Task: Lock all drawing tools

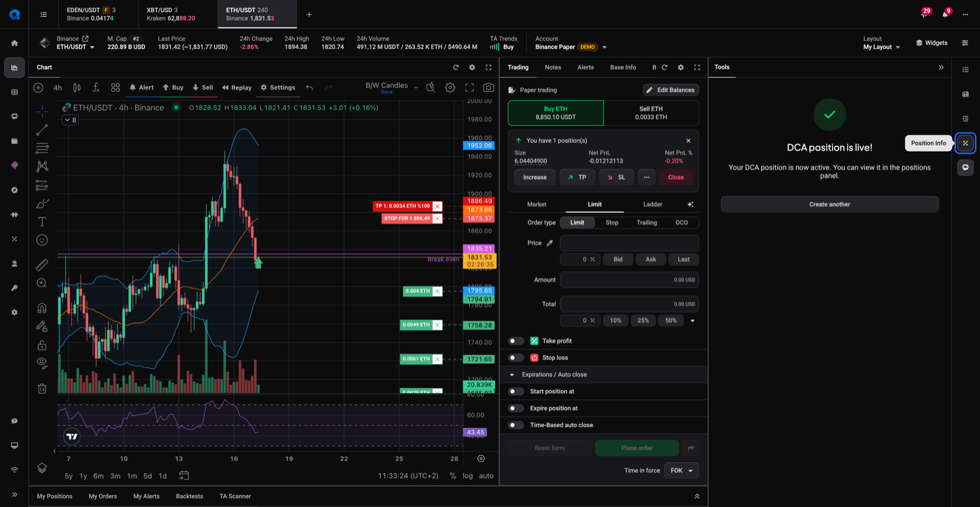Action: click(42, 345)
